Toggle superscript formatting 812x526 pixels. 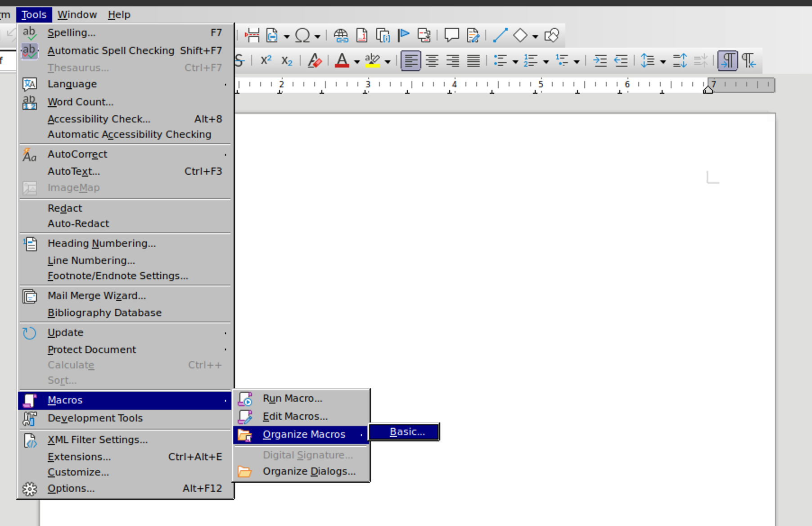click(x=266, y=60)
